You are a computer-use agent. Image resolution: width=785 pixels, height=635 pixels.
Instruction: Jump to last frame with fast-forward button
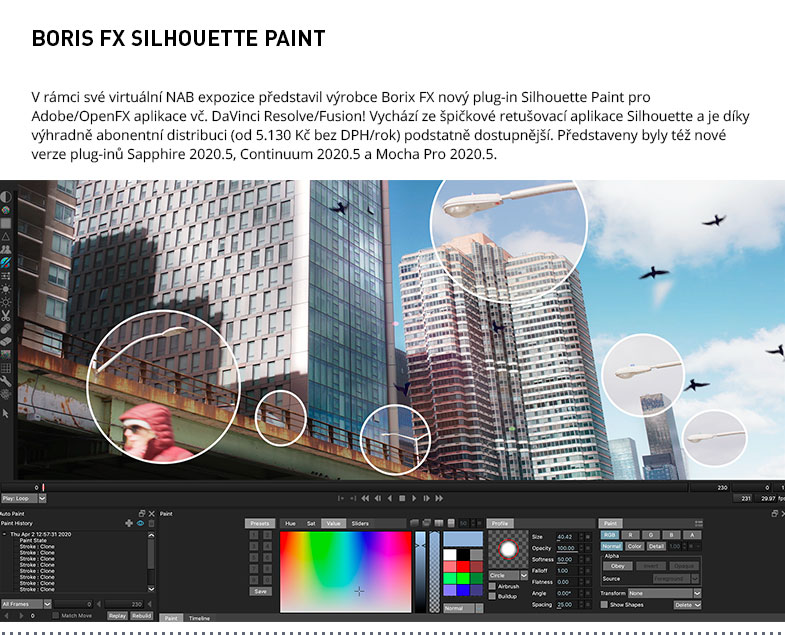click(439, 498)
